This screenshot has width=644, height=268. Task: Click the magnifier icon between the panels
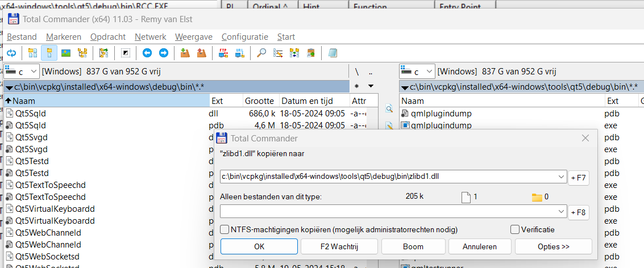(389, 109)
